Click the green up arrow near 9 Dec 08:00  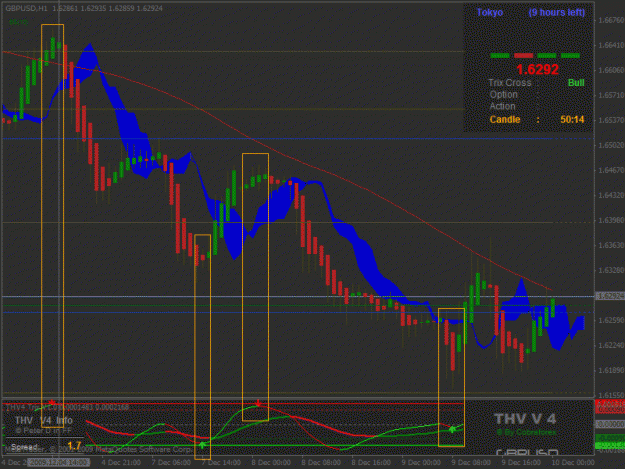coord(452,429)
